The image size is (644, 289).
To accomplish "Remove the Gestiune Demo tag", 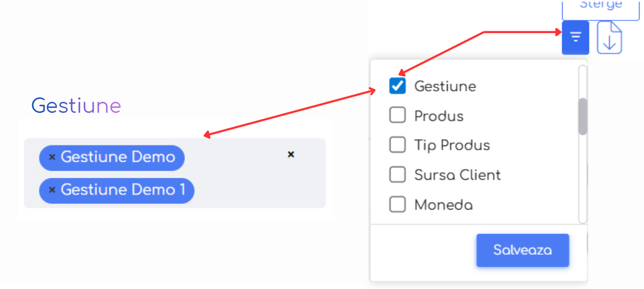I will pyautogui.click(x=52, y=157).
